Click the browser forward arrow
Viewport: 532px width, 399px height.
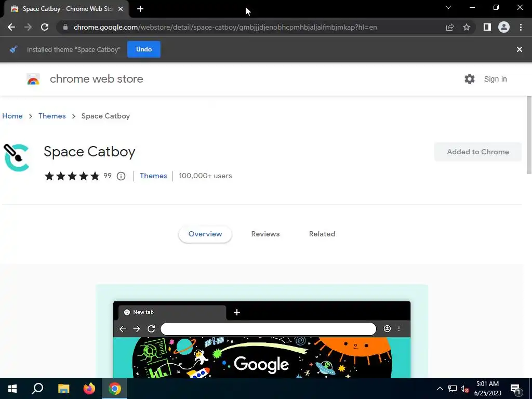[28, 27]
